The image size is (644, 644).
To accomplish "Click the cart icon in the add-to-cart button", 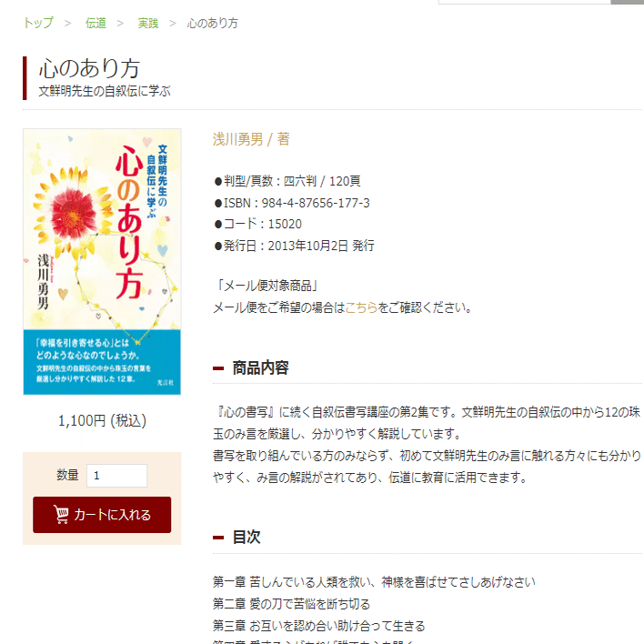I will 61,514.
